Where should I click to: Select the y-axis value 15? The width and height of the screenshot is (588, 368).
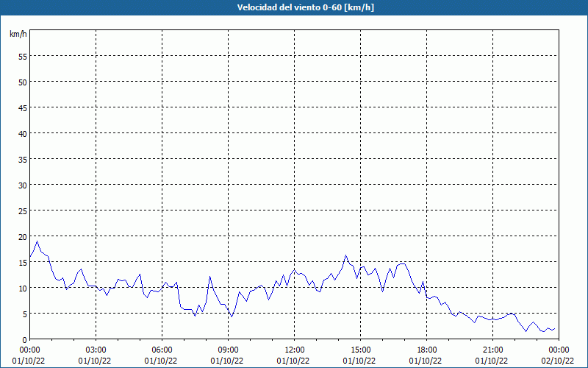[23, 263]
